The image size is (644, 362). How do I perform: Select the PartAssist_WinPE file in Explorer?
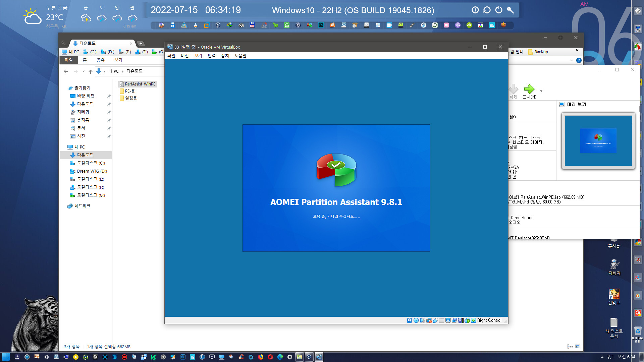pos(138,84)
